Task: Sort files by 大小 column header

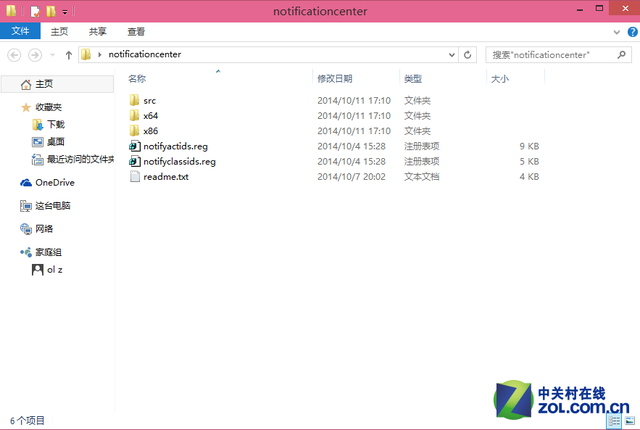Action: (500, 79)
